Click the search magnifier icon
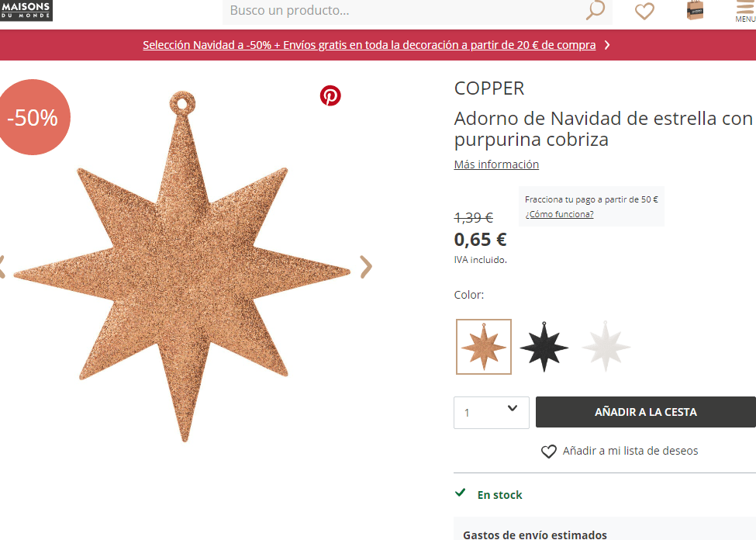The width and height of the screenshot is (756, 540). 595,9
